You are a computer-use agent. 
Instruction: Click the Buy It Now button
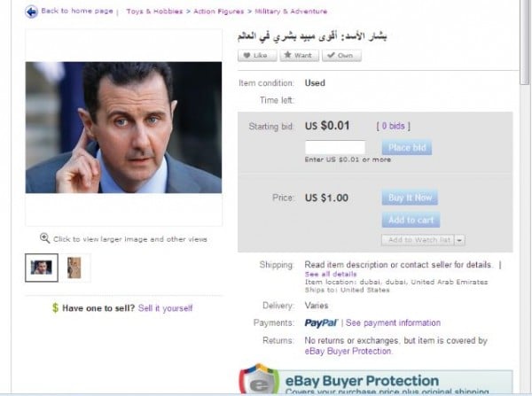tap(410, 198)
